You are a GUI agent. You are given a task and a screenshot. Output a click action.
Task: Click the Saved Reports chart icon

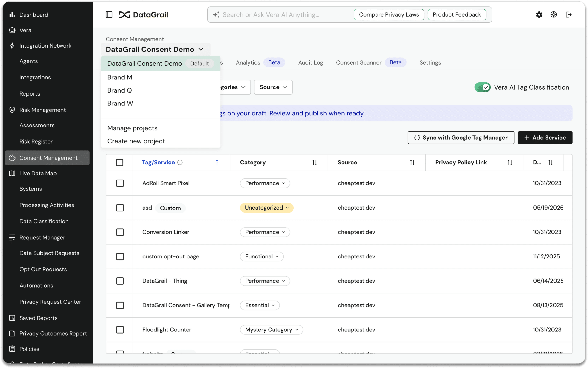[12, 318]
